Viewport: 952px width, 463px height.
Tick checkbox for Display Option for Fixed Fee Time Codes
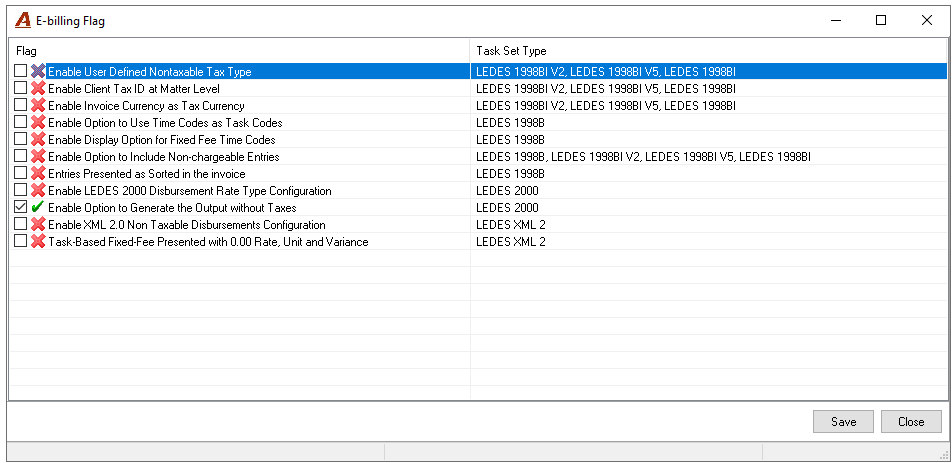[21, 139]
